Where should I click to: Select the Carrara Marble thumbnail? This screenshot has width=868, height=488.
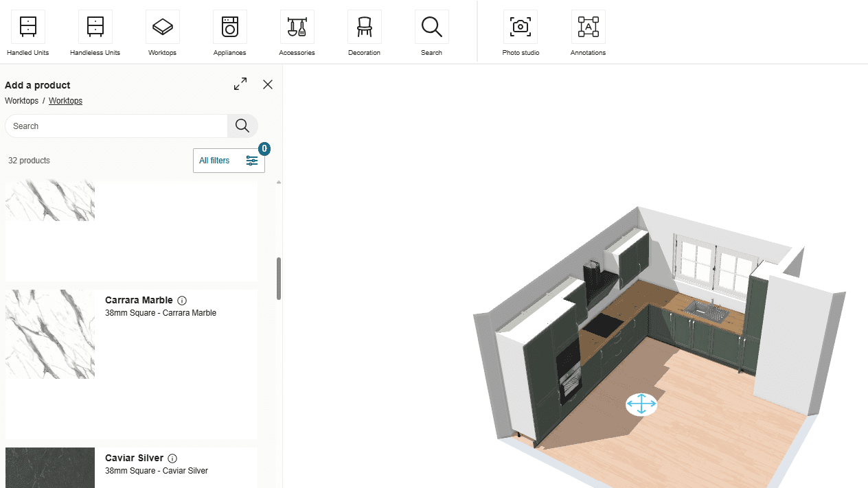point(50,334)
